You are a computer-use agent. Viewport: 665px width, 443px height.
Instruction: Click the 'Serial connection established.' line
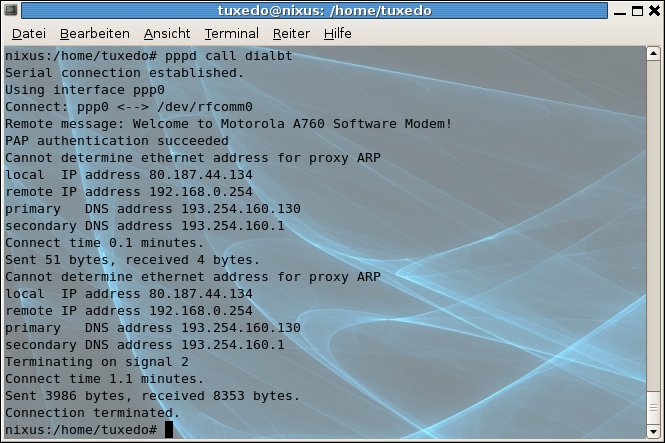pos(124,73)
